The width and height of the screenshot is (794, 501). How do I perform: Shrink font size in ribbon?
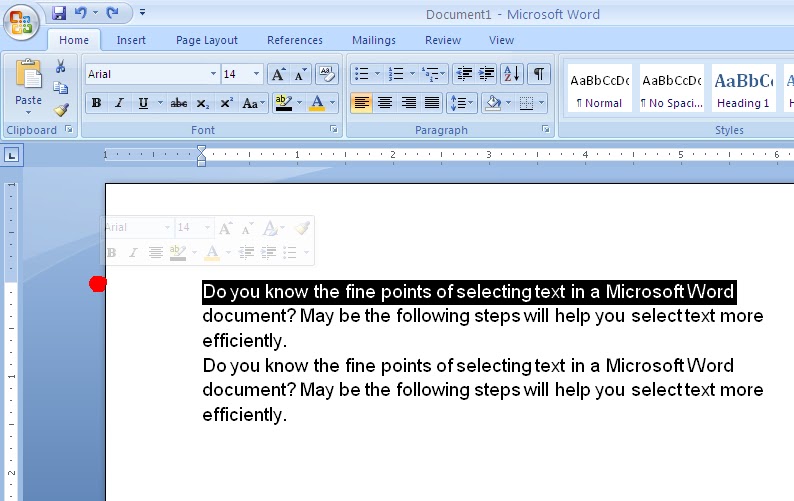click(x=300, y=74)
